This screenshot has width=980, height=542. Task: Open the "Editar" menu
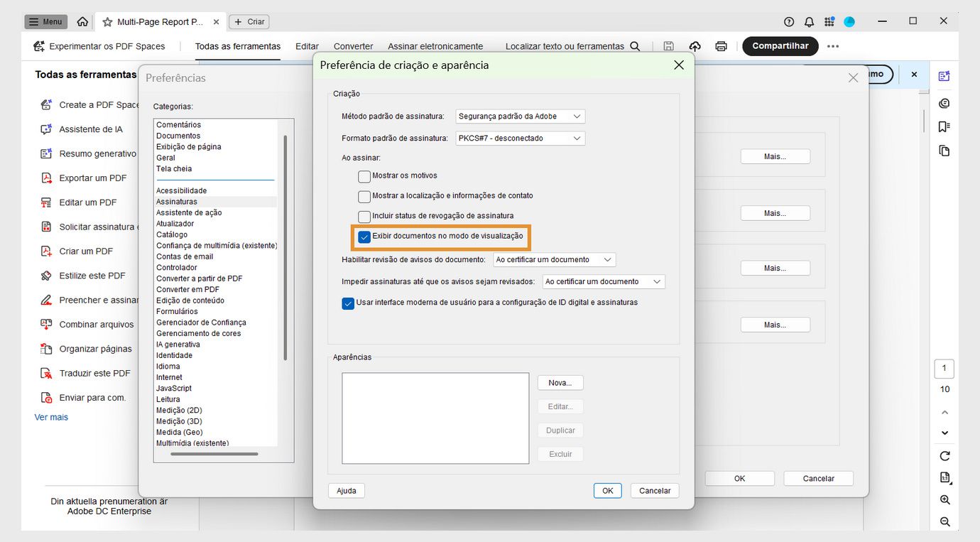[307, 45]
